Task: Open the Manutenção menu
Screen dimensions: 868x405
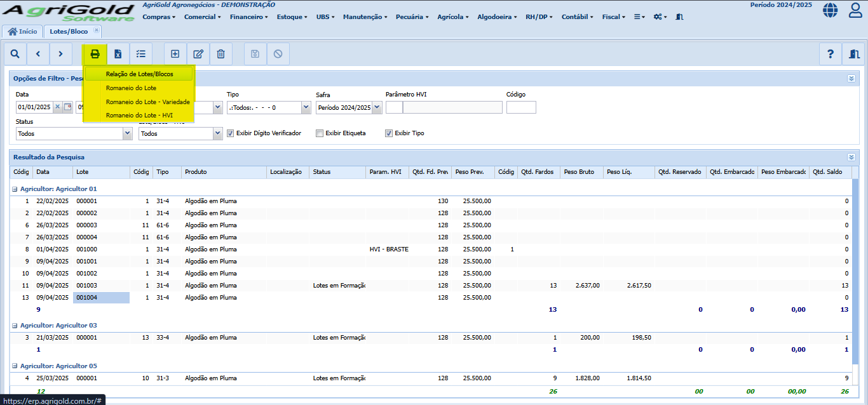Action: (x=365, y=17)
